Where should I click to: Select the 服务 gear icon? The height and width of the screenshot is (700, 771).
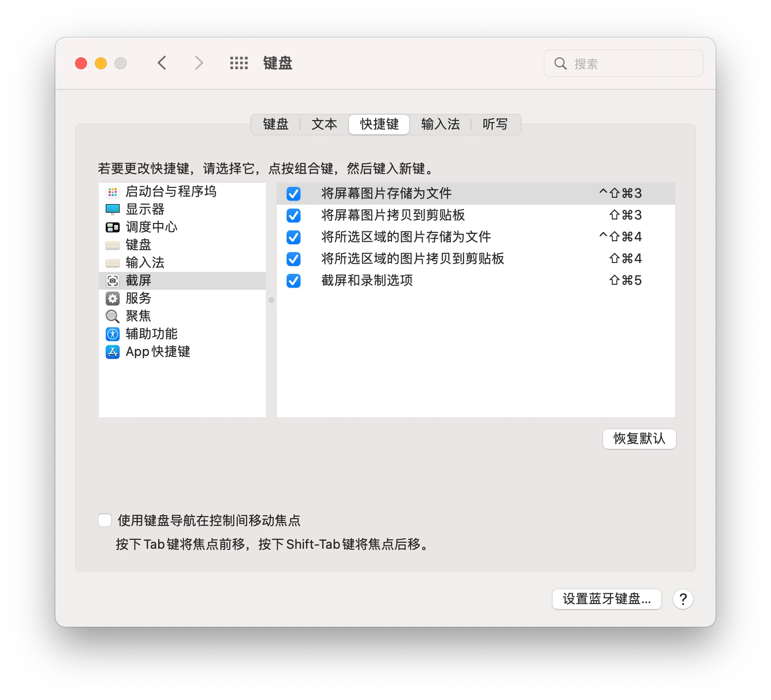pyautogui.click(x=113, y=299)
